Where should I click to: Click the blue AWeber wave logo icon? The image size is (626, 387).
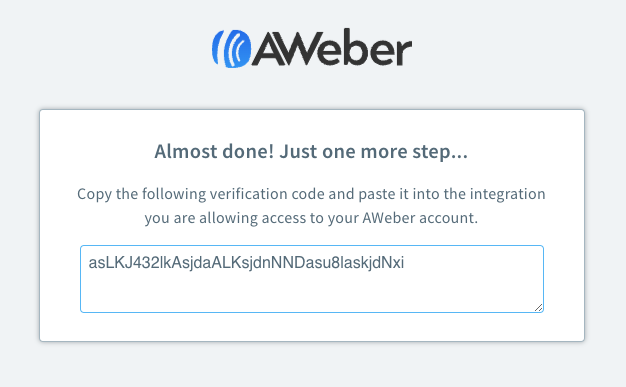(x=231, y=49)
